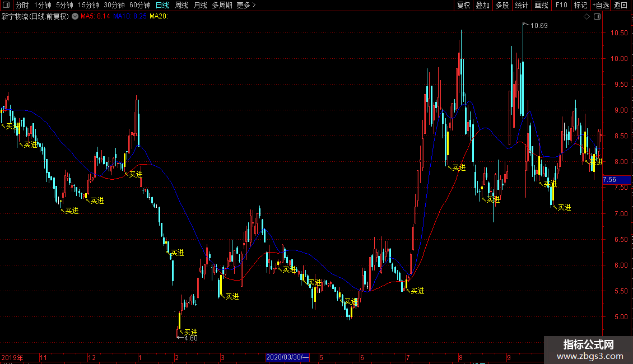Click the 买进 signal at early July bottom
The image size is (633, 364).
(x=417, y=291)
